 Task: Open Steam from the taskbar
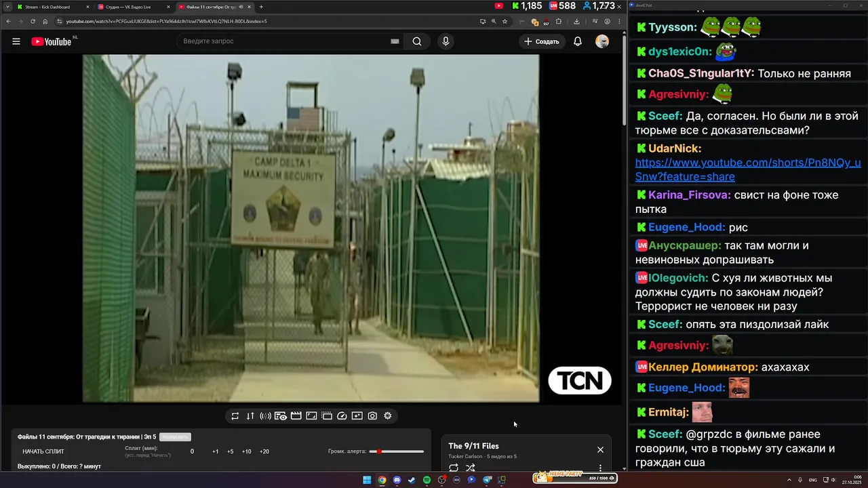click(x=412, y=480)
